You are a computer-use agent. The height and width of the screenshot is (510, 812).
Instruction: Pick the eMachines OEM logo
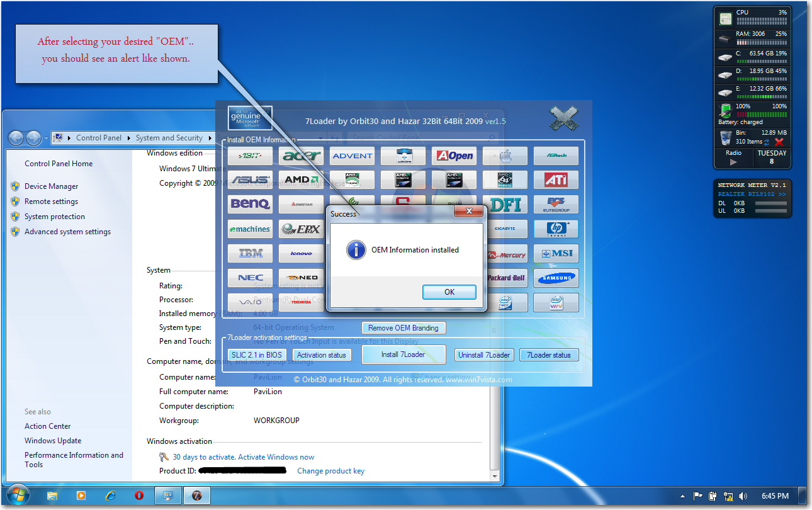tap(251, 229)
